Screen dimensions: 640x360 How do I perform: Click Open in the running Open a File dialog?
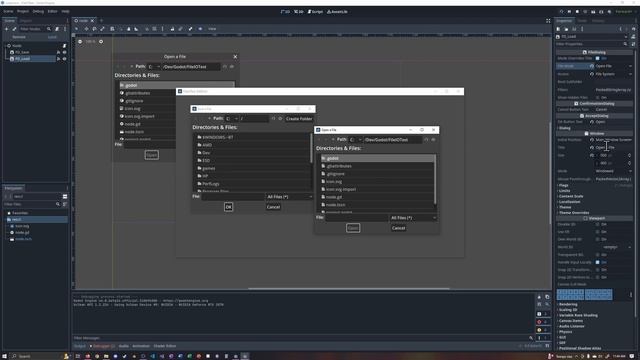(353, 228)
